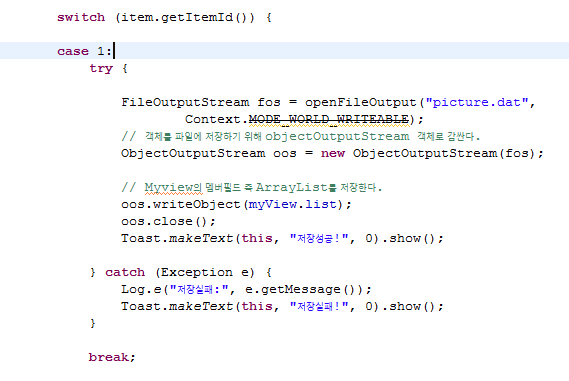Click '(Exception e)' in catch clause

(x=205, y=273)
